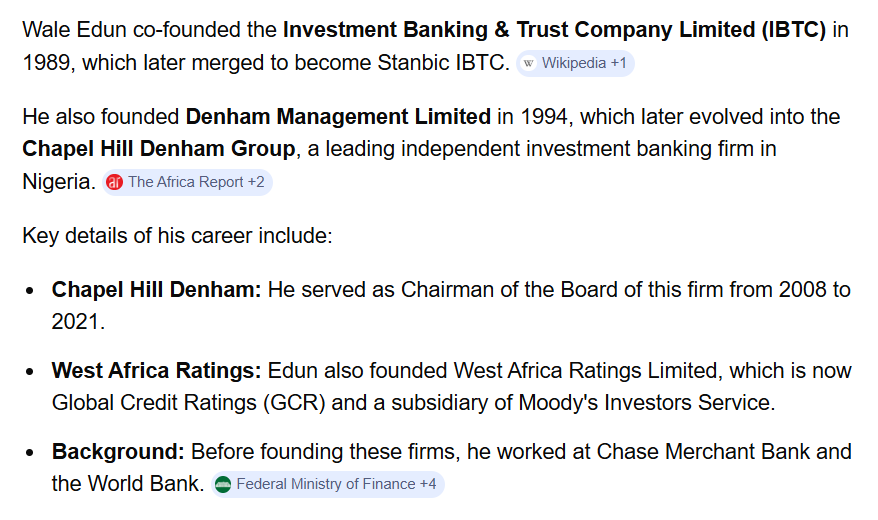The width and height of the screenshot is (878, 520).
Task: Click the 'Chapel Hill Denham:' bullet heading
Action: click(156, 290)
